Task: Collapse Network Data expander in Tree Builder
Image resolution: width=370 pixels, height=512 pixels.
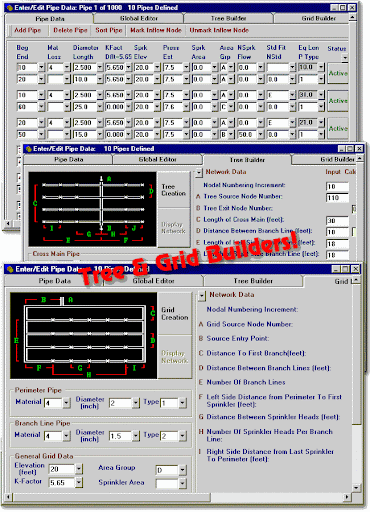Action: [x=198, y=173]
